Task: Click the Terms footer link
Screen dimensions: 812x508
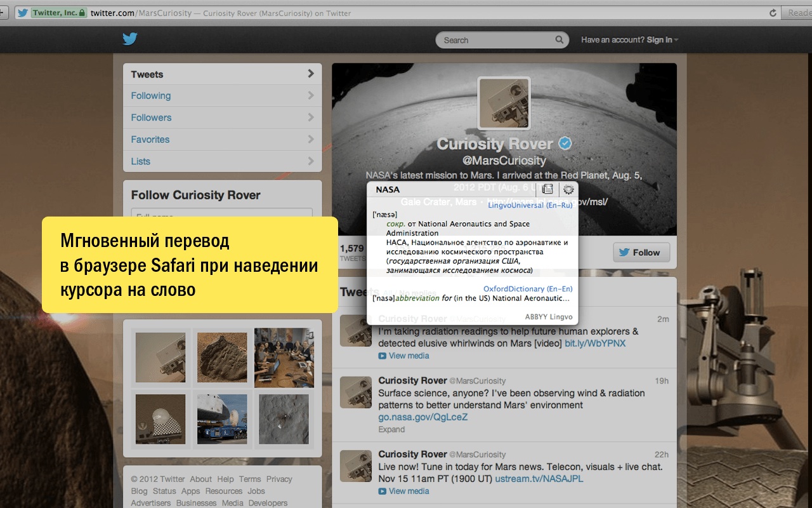Action: (x=250, y=479)
